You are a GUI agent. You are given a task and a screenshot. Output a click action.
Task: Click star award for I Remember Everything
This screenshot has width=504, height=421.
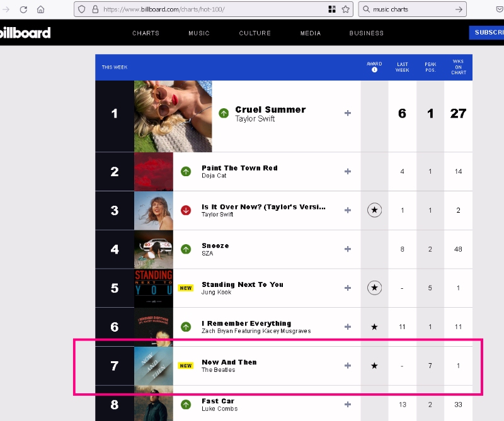[x=374, y=327]
